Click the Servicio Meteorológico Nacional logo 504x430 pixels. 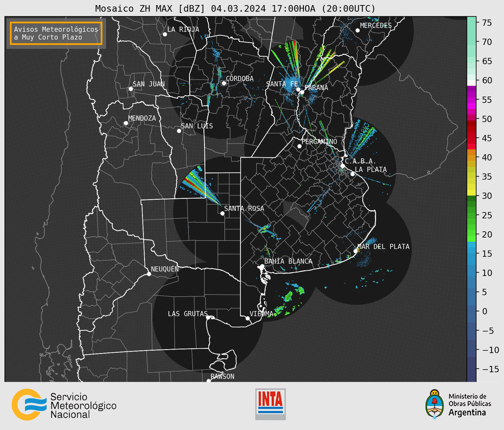coord(64,405)
